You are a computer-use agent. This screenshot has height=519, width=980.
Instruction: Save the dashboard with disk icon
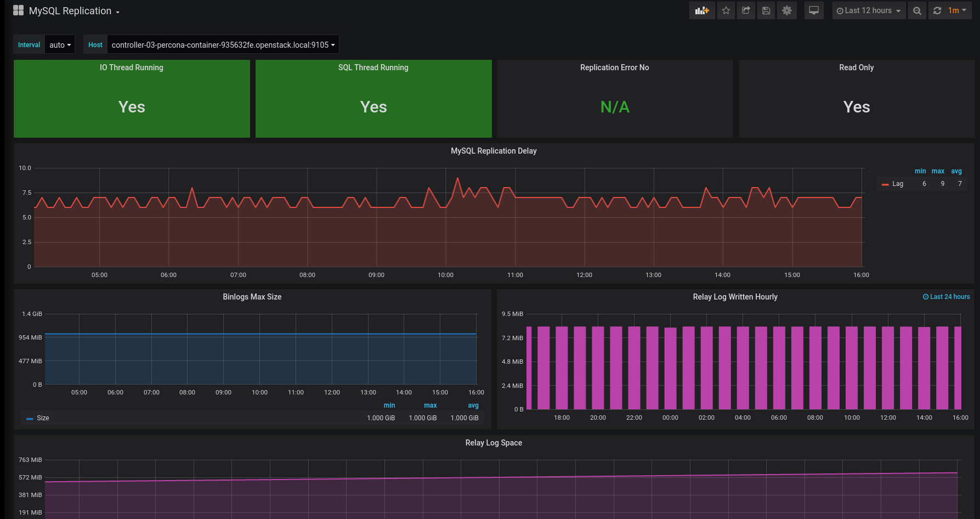pyautogui.click(x=766, y=10)
